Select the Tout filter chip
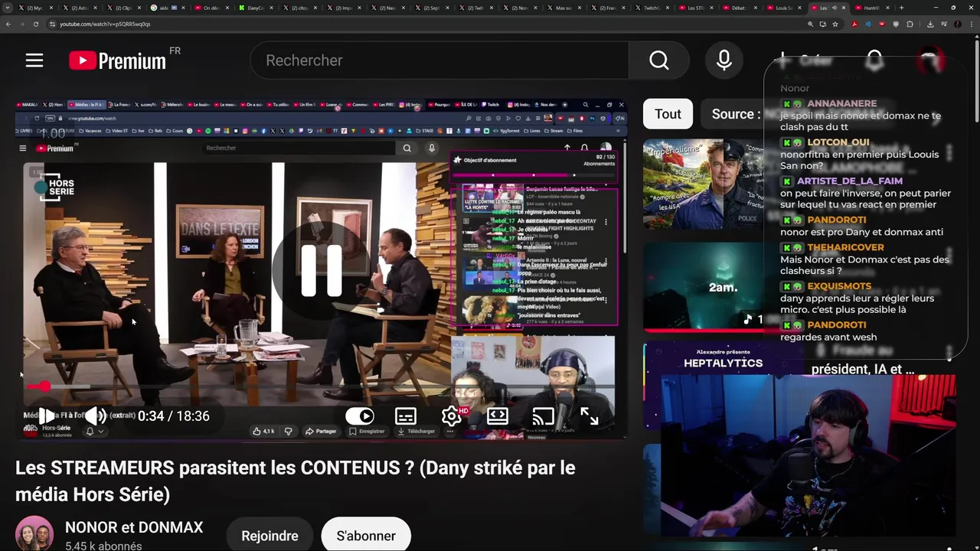This screenshot has width=980, height=551. [668, 114]
